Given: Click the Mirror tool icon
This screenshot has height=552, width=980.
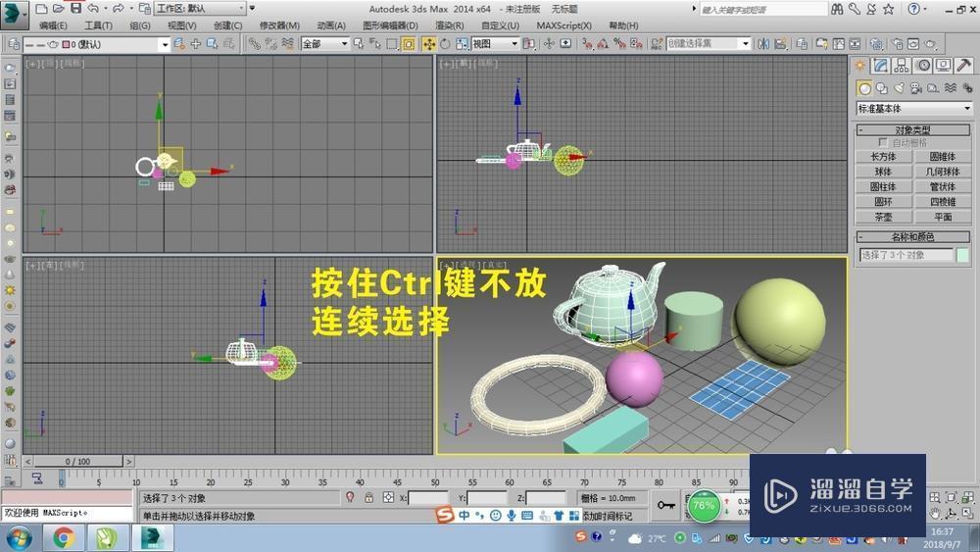Looking at the screenshot, I should [x=763, y=44].
